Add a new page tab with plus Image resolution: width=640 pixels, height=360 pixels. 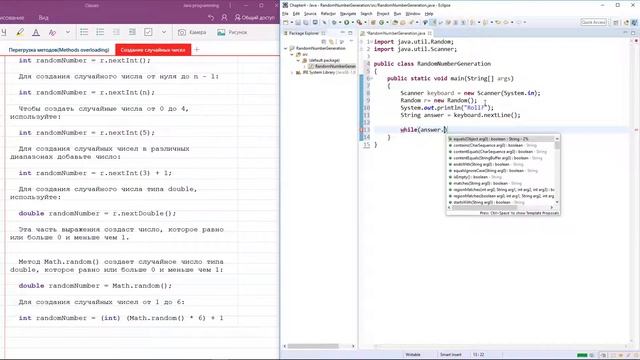point(197,50)
